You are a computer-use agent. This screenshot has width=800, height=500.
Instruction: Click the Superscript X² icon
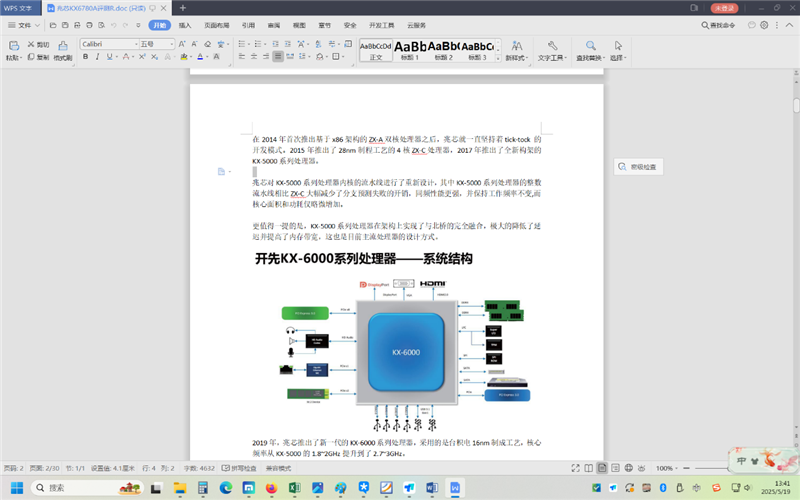142,57
